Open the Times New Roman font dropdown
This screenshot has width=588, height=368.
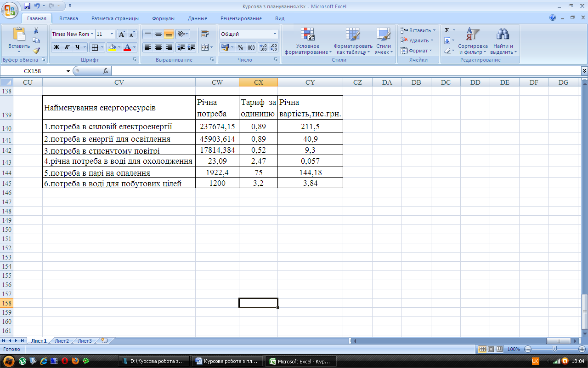(x=92, y=34)
